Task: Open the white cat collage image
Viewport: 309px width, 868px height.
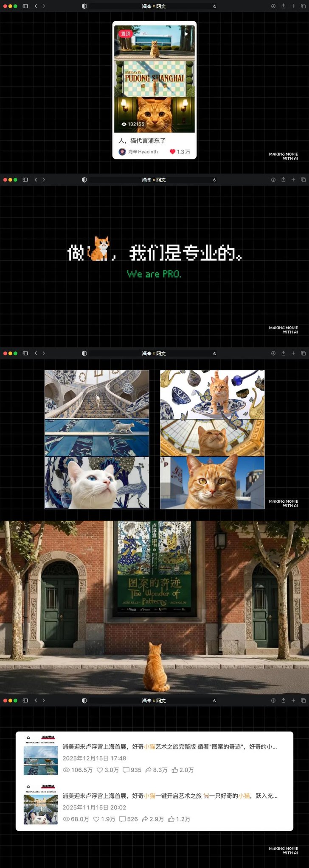Action: click(x=97, y=440)
